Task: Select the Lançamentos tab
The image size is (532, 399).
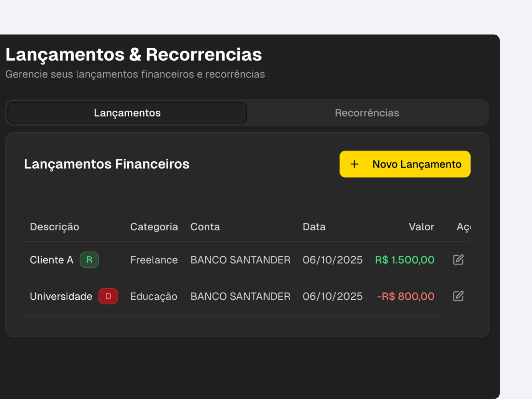Action: coord(127,112)
